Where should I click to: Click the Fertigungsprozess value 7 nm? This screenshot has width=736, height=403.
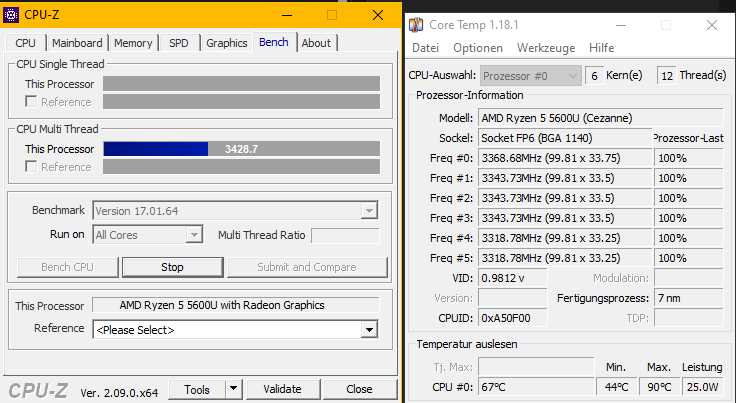click(x=689, y=298)
